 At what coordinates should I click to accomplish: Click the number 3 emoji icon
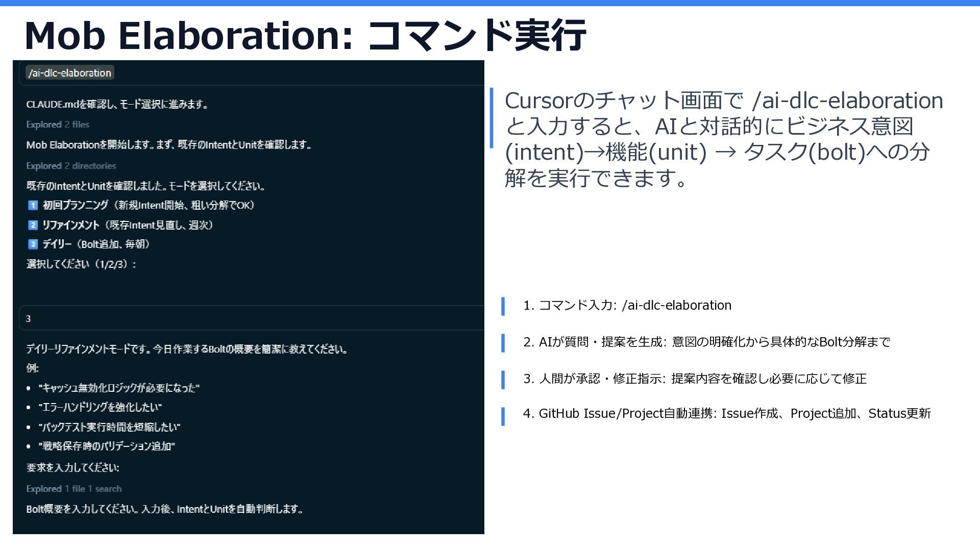(x=33, y=244)
